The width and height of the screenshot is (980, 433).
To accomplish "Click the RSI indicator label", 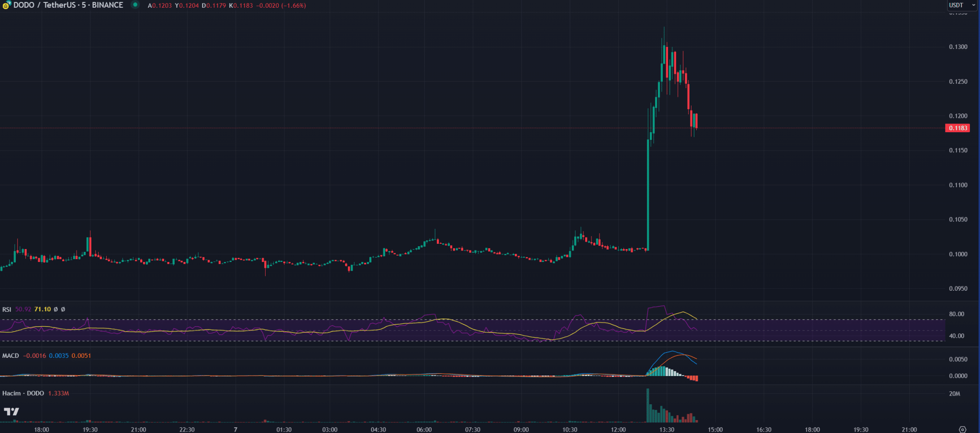I will pyautogui.click(x=7, y=309).
